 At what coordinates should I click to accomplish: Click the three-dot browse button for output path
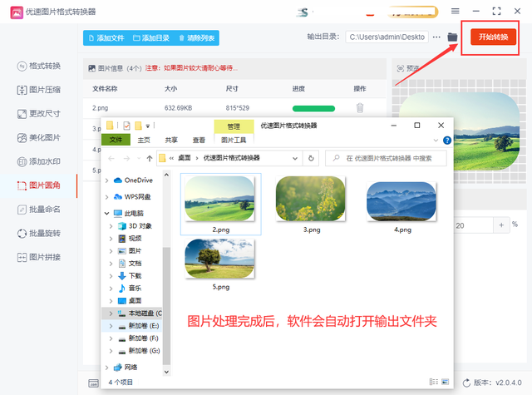click(436, 37)
